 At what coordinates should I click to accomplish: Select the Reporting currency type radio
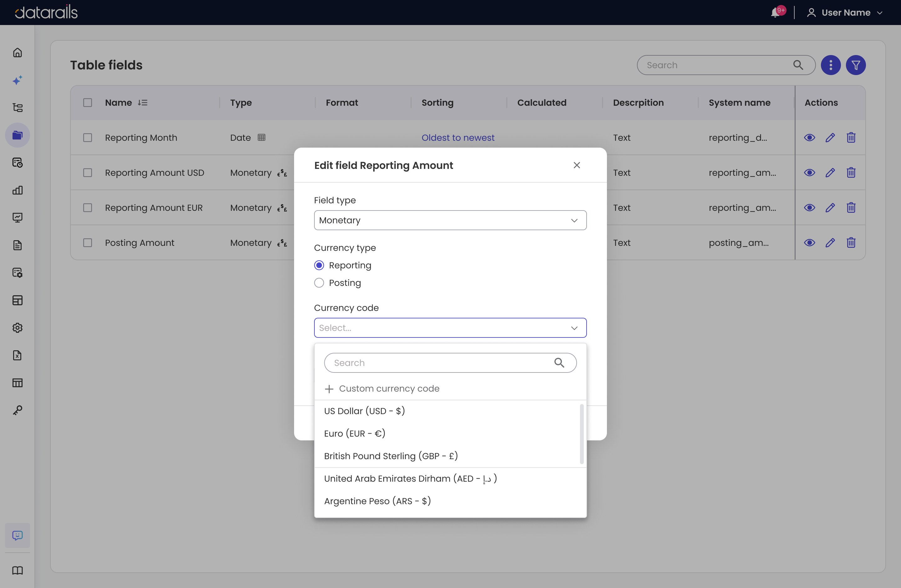click(x=319, y=265)
